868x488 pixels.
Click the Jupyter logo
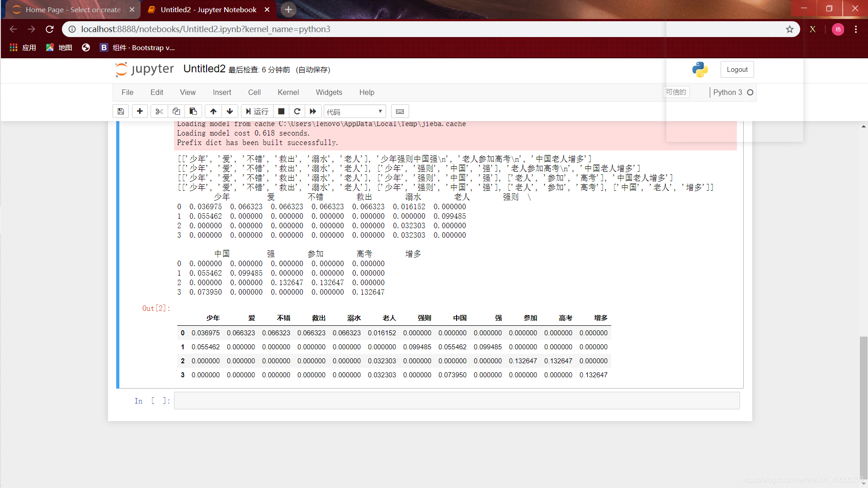tap(144, 69)
